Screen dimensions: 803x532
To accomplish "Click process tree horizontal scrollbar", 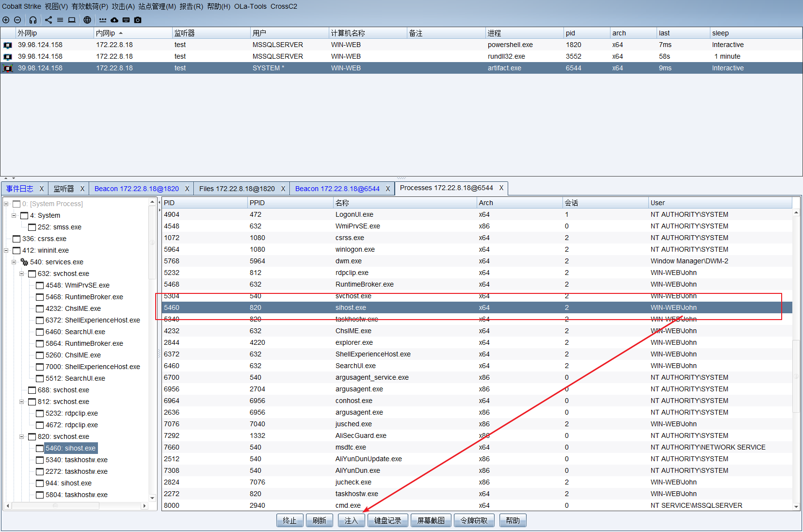I will [x=56, y=506].
